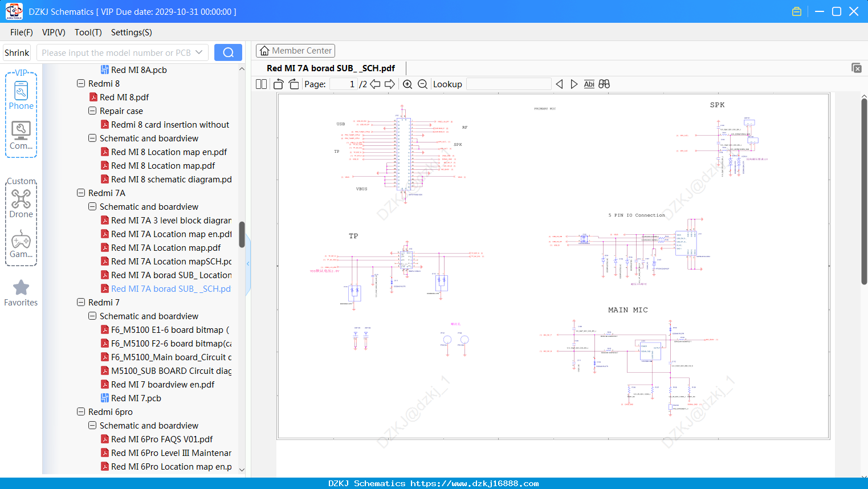Rotate the page counterclockwise

pos(279,84)
